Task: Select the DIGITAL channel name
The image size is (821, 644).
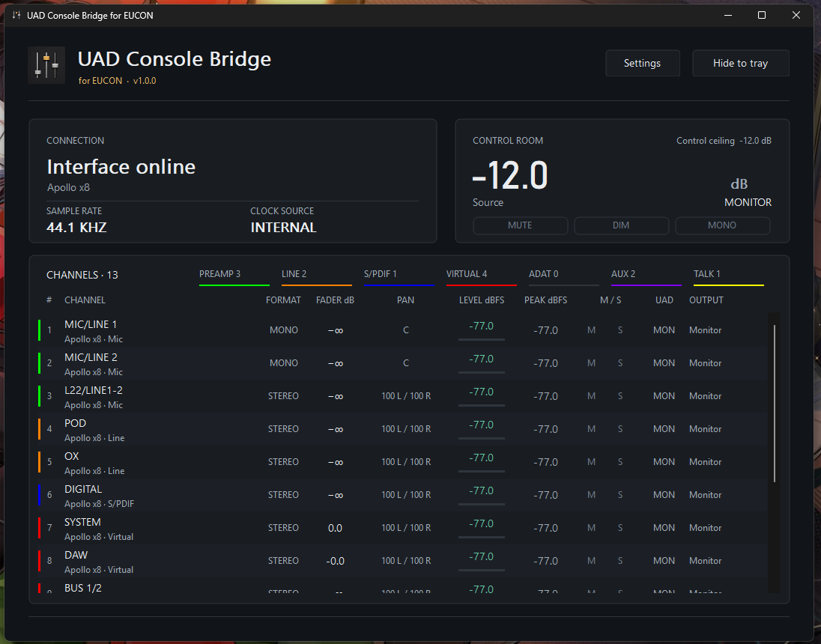Action: pos(83,490)
